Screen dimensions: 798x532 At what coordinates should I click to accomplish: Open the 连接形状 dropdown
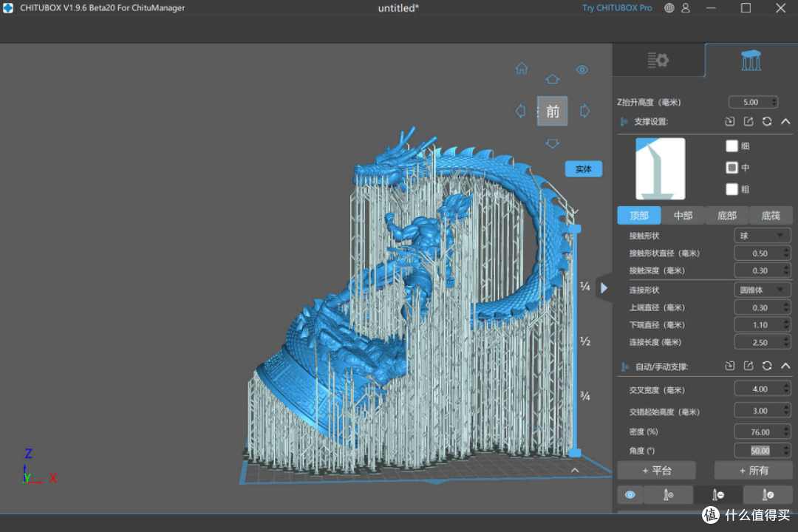click(761, 290)
